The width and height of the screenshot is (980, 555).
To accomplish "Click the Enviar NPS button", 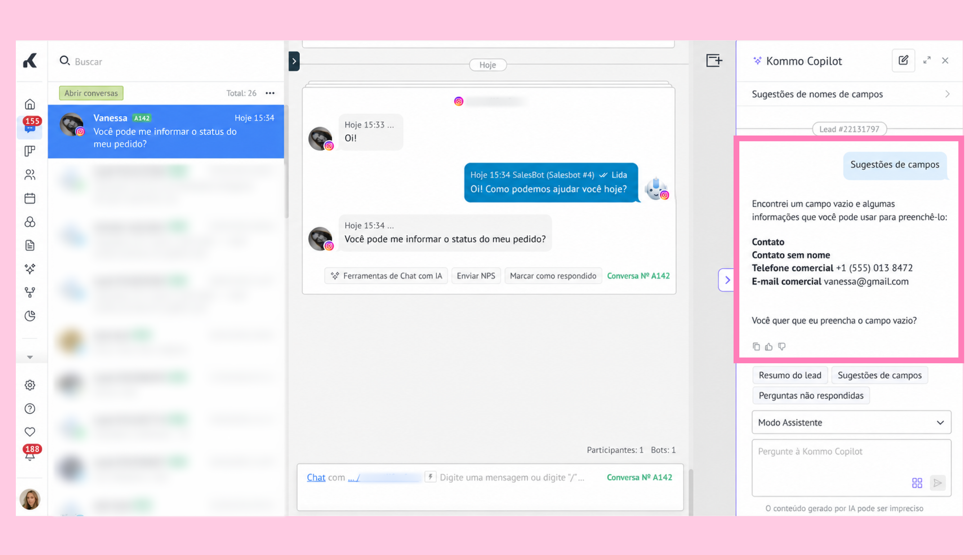I will tap(476, 276).
